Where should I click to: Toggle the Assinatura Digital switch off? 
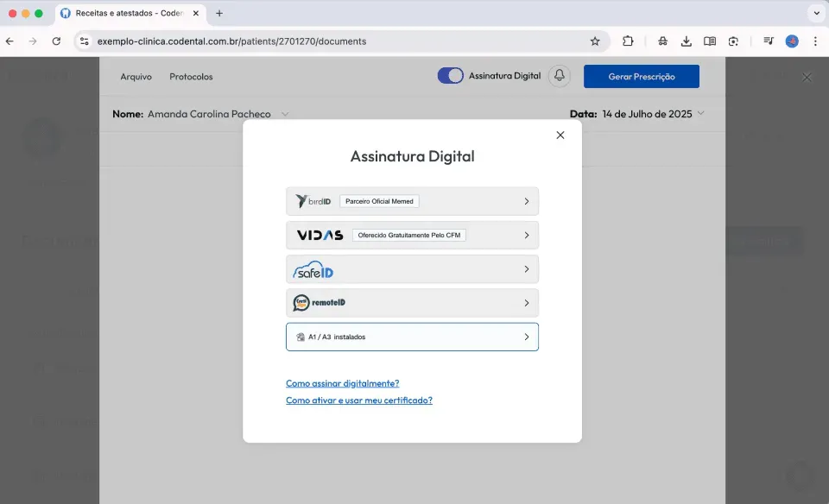coord(450,76)
